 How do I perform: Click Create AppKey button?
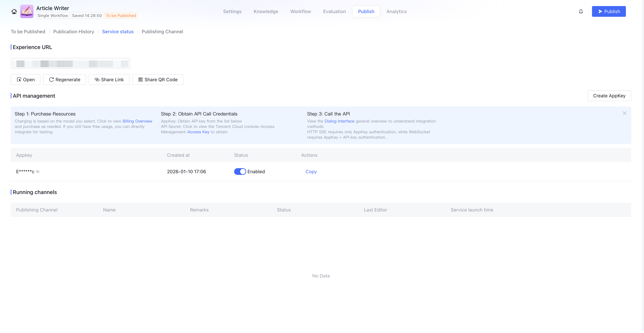609,96
